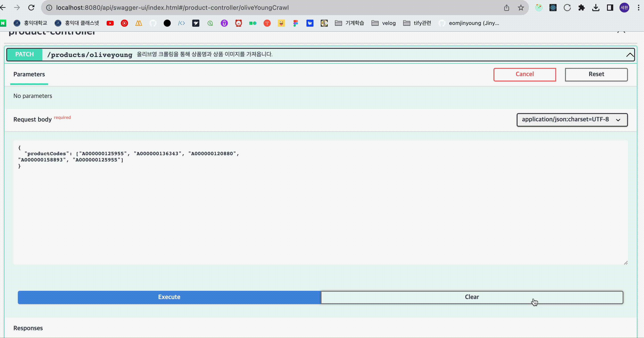The width and height of the screenshot is (644, 338).
Task: Bookmark page with the star icon
Action: [521, 8]
